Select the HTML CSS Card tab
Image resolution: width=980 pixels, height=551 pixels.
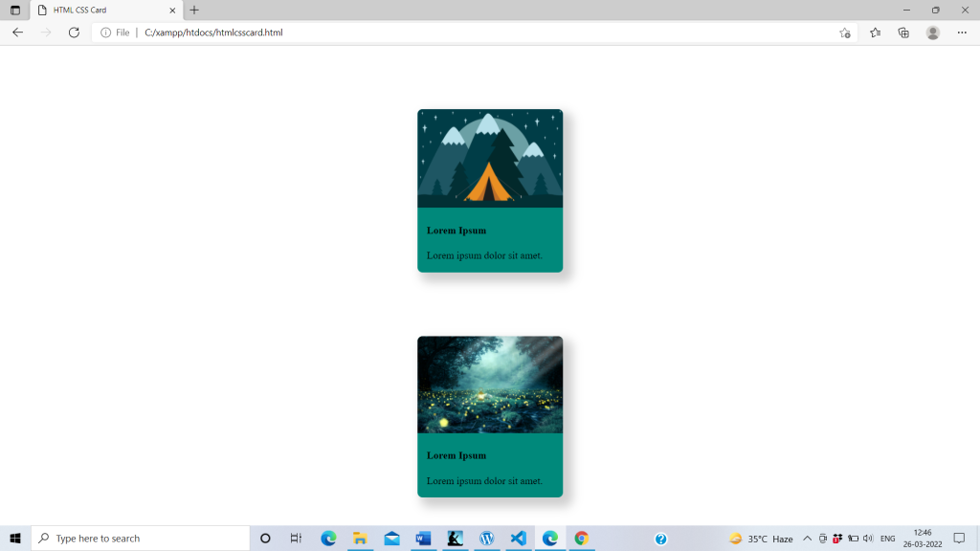tap(106, 10)
